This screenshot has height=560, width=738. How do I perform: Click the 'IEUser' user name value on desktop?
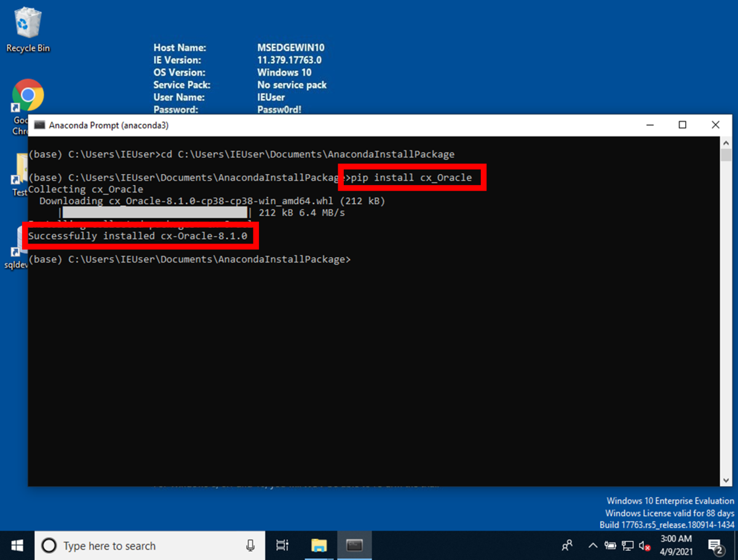pos(271,97)
